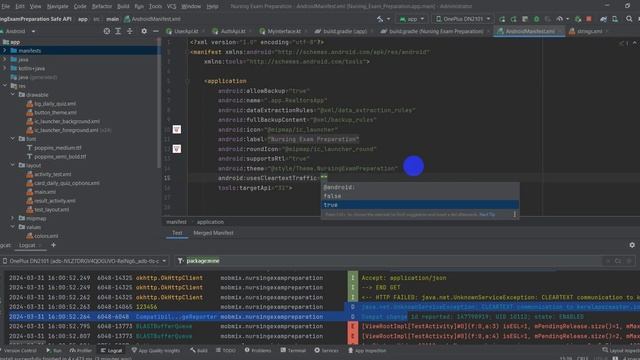Screen dimensions: 640x360
Task: Expand the manifests folder arrow
Action: click(x=5, y=51)
